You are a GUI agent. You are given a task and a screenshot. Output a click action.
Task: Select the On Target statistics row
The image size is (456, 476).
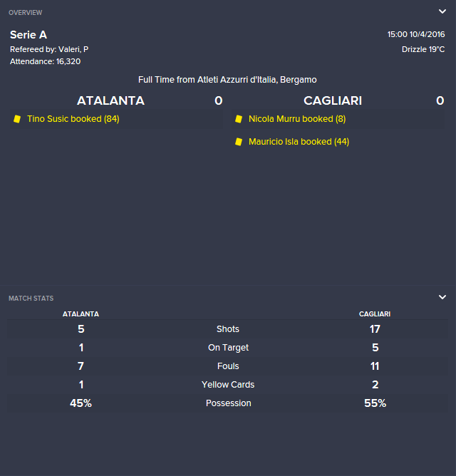point(228,348)
